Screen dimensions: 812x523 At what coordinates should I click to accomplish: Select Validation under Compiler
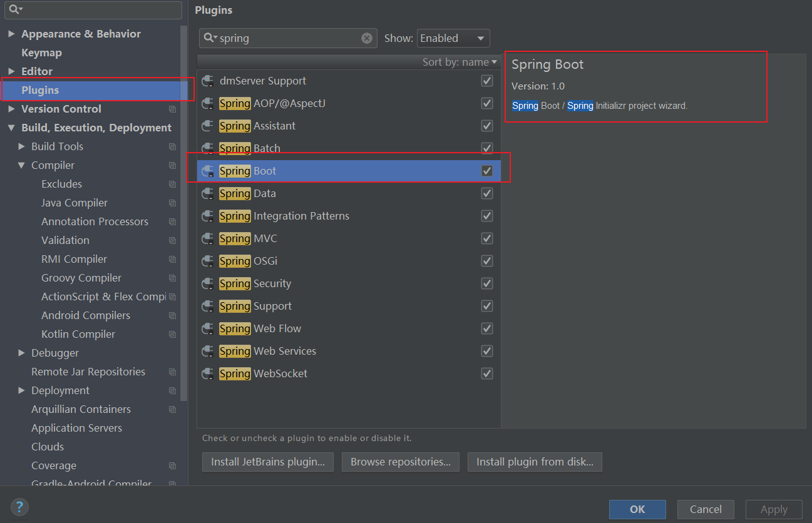coord(65,240)
